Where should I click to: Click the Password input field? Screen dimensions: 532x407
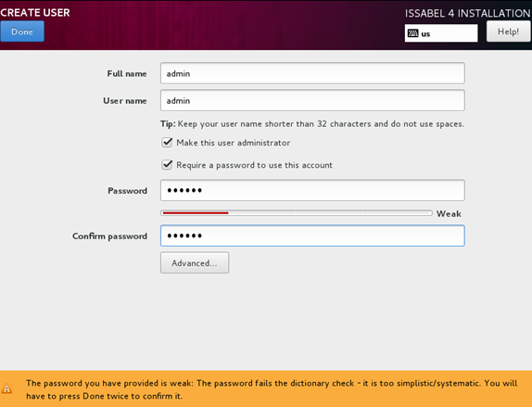pos(312,190)
